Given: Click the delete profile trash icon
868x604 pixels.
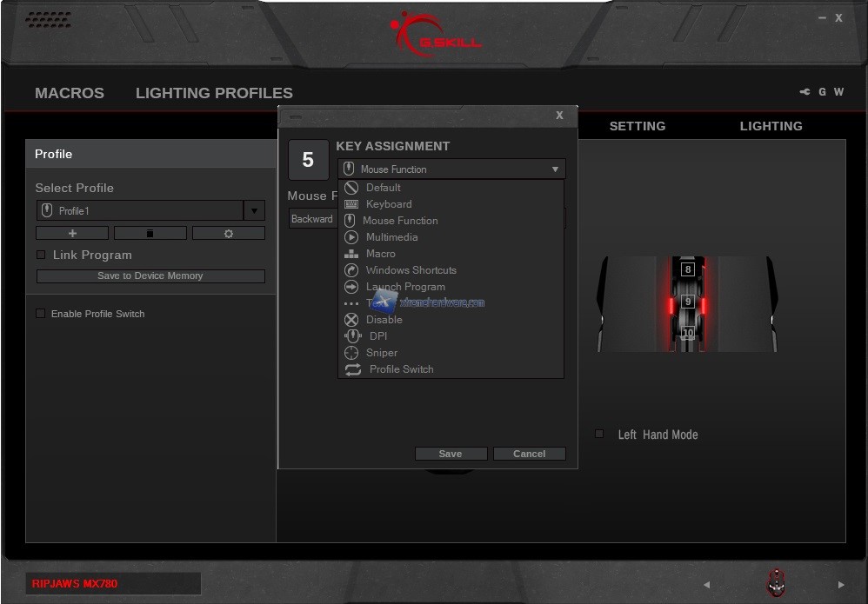Looking at the screenshot, I should [150, 234].
